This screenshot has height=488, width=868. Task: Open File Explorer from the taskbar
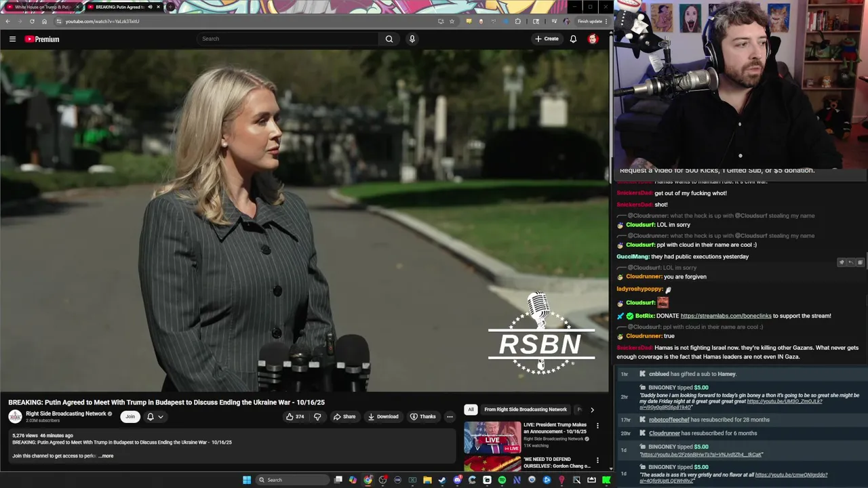pyautogui.click(x=427, y=480)
